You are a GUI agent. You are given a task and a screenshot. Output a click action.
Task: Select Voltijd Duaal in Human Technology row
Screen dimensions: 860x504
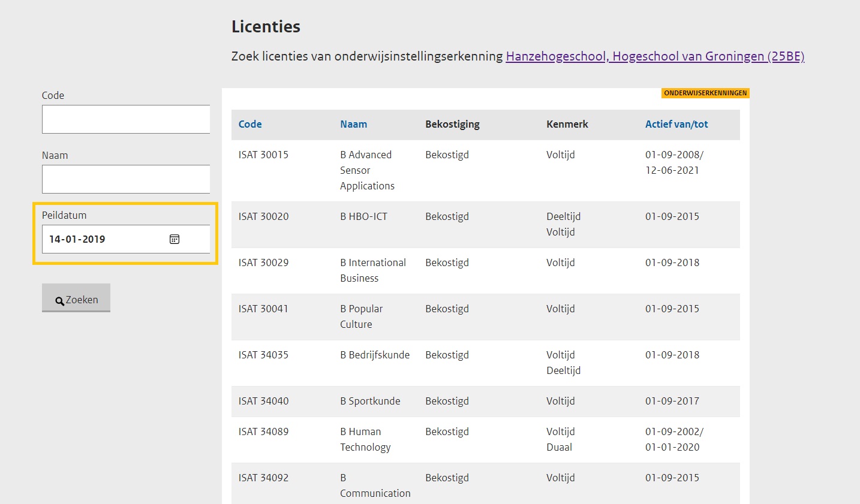560,439
